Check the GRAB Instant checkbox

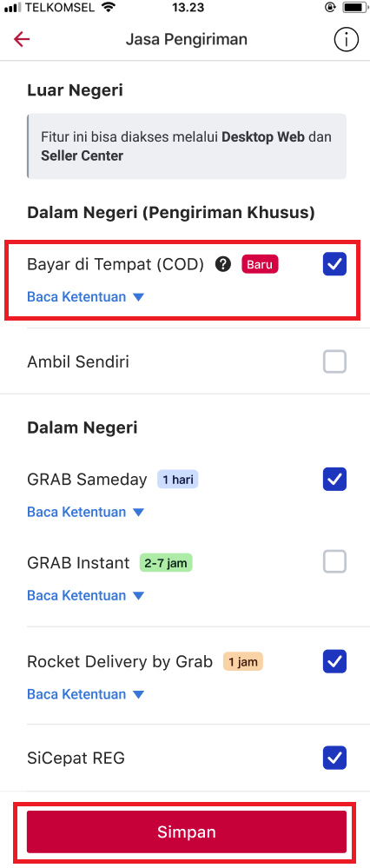(334, 562)
